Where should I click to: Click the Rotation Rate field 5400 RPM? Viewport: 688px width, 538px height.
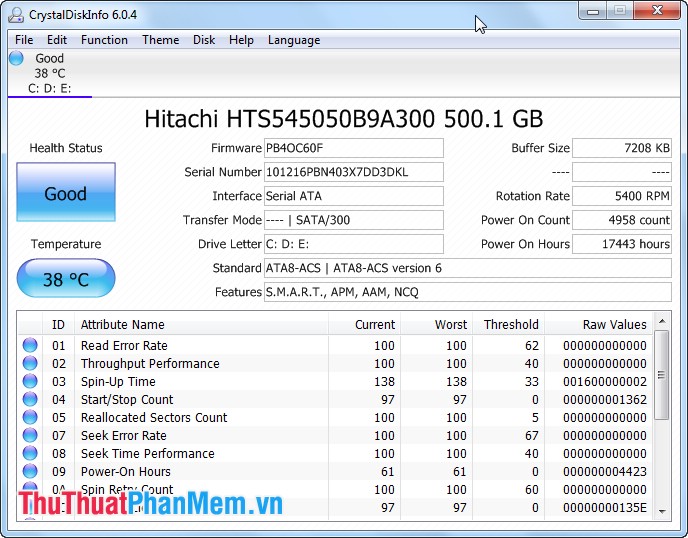622,196
